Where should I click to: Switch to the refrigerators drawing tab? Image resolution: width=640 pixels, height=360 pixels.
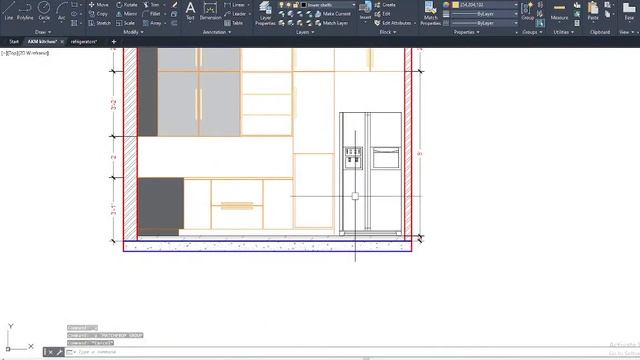pos(84,42)
